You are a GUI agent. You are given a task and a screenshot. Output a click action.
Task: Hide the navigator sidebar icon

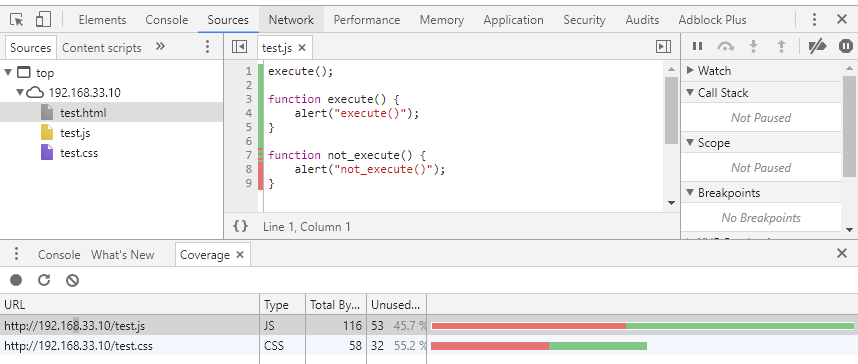(x=239, y=47)
